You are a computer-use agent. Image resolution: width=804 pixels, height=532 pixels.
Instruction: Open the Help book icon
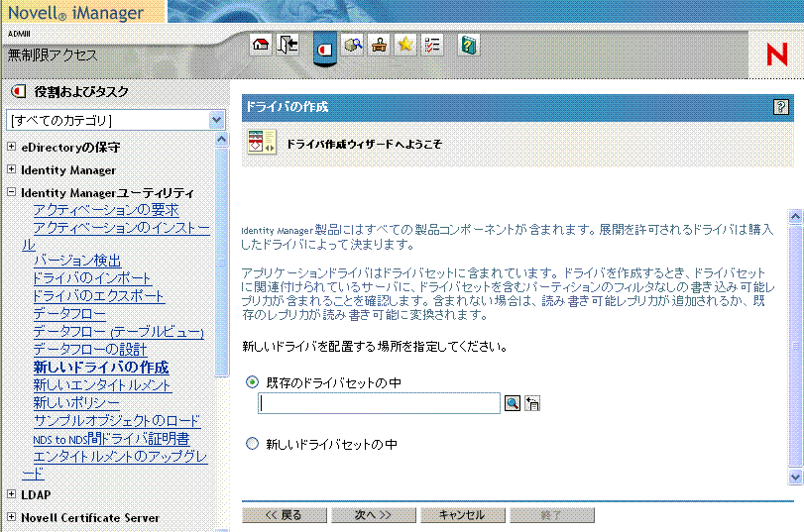tap(469, 46)
